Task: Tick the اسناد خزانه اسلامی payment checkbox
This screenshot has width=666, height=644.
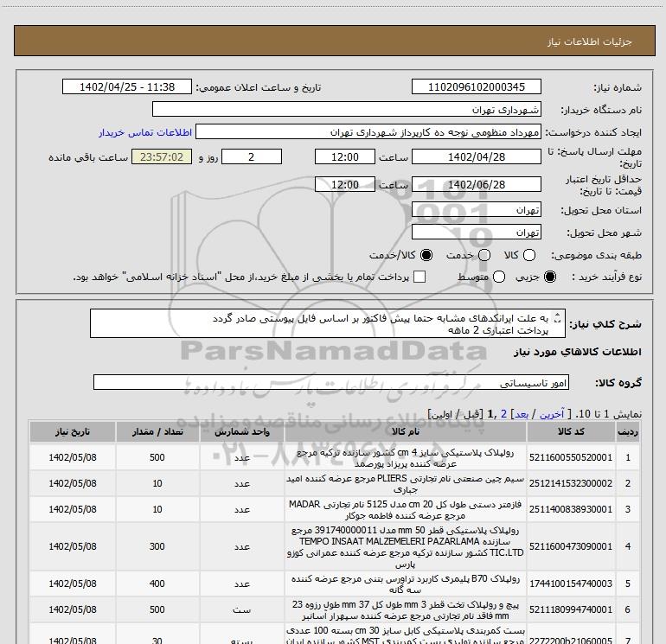Action: [x=419, y=277]
